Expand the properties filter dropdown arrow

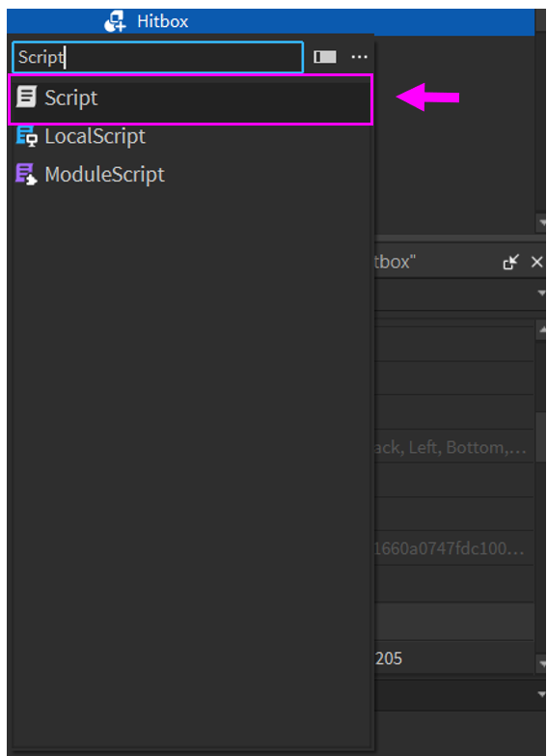pos(541,293)
